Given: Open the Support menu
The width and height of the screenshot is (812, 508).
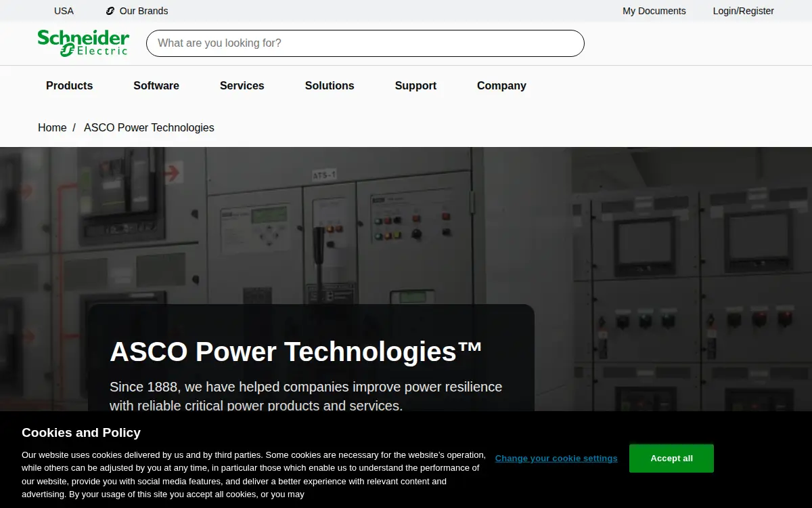Looking at the screenshot, I should (x=415, y=86).
